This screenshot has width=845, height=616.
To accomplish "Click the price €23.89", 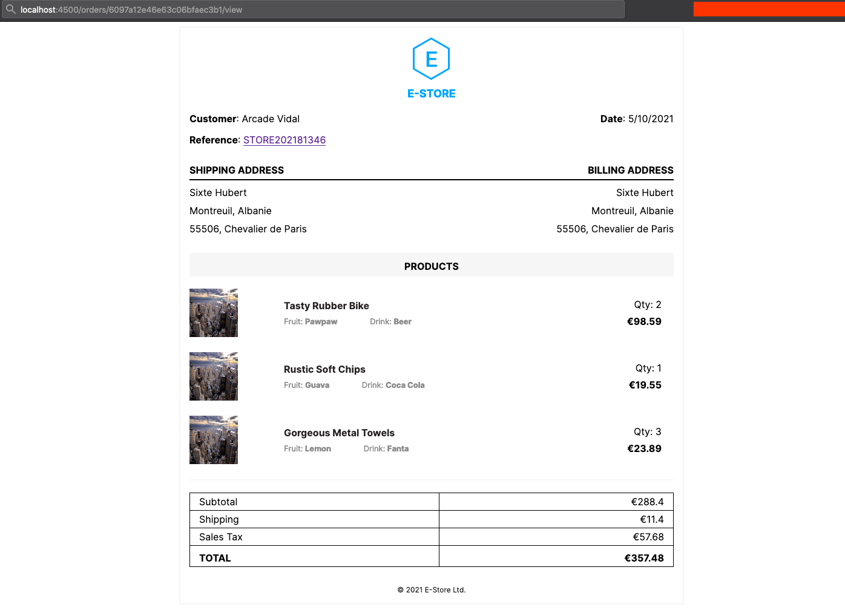I will 644,448.
